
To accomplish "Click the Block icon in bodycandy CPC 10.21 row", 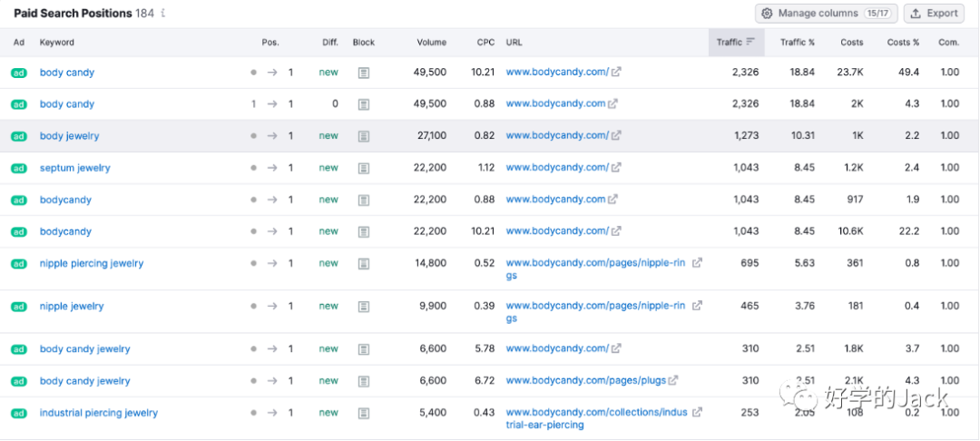I will (x=364, y=231).
